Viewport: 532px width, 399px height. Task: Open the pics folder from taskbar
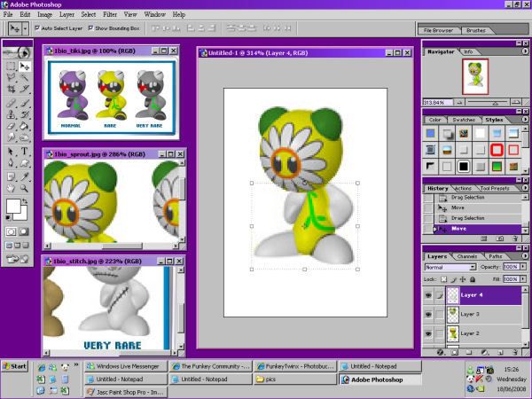pyautogui.click(x=295, y=379)
